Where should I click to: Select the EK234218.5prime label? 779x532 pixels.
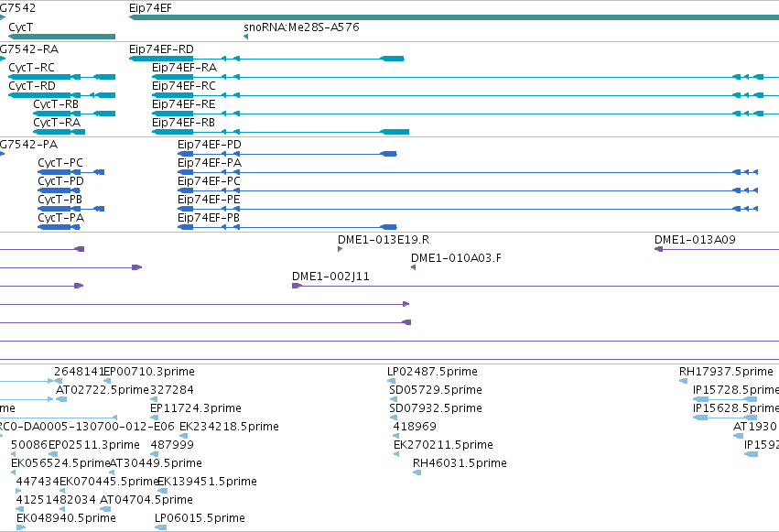(229, 427)
